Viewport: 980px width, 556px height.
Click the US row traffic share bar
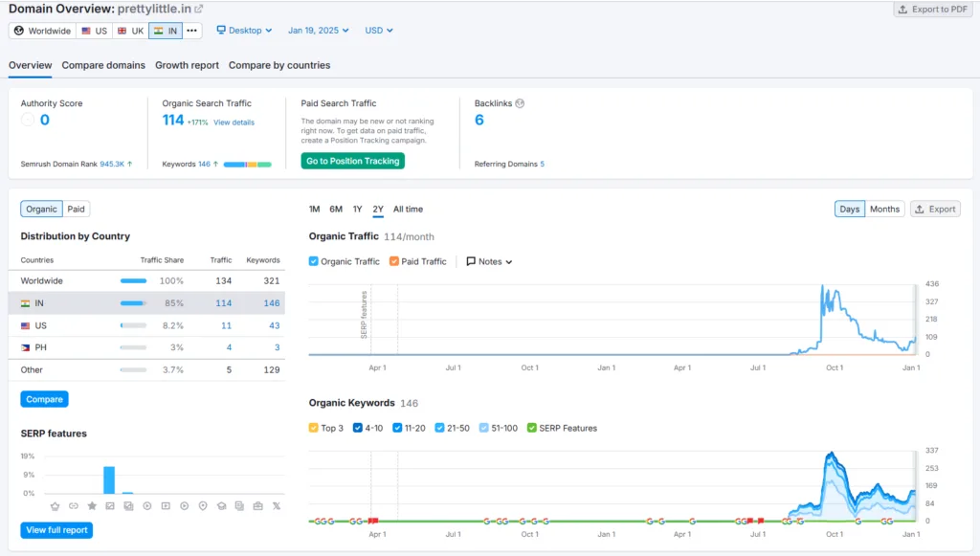click(133, 325)
